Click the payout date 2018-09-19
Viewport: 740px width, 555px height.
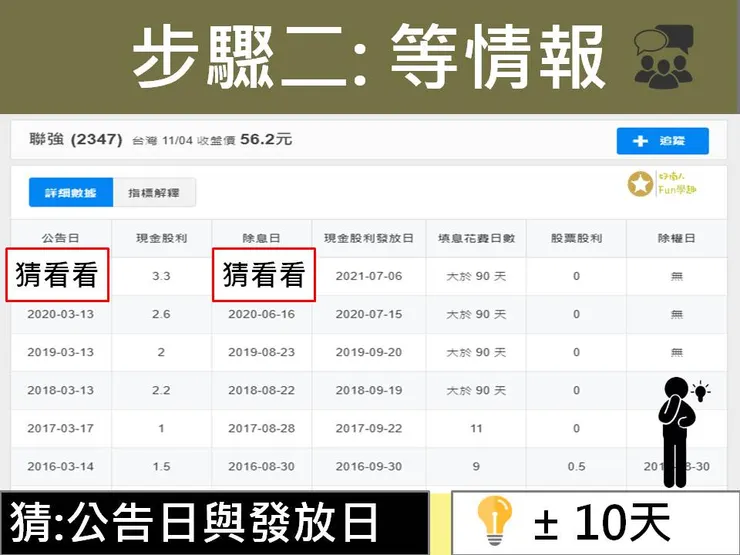(x=369, y=391)
